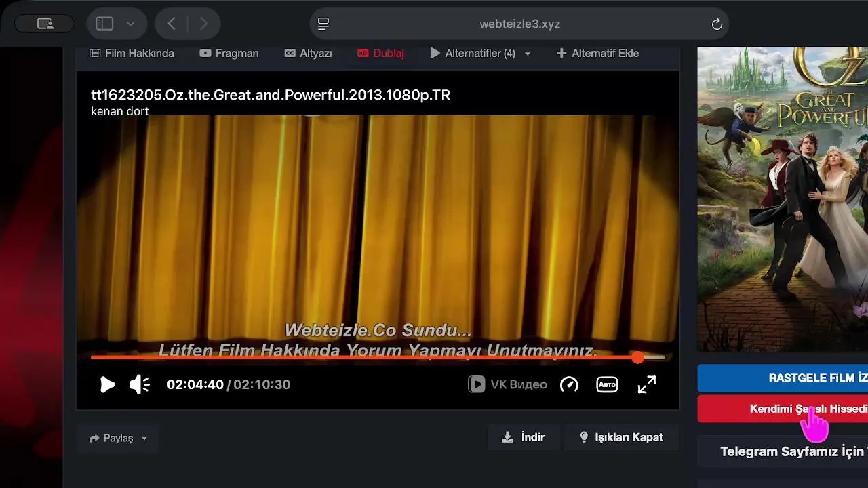The width and height of the screenshot is (868, 488).
Task: Select the Dublaj dubbed option
Action: click(x=380, y=53)
